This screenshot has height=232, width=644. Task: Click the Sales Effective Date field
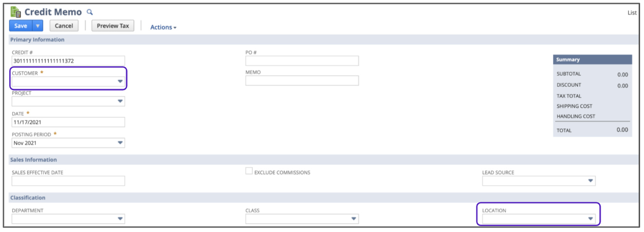coord(68,181)
